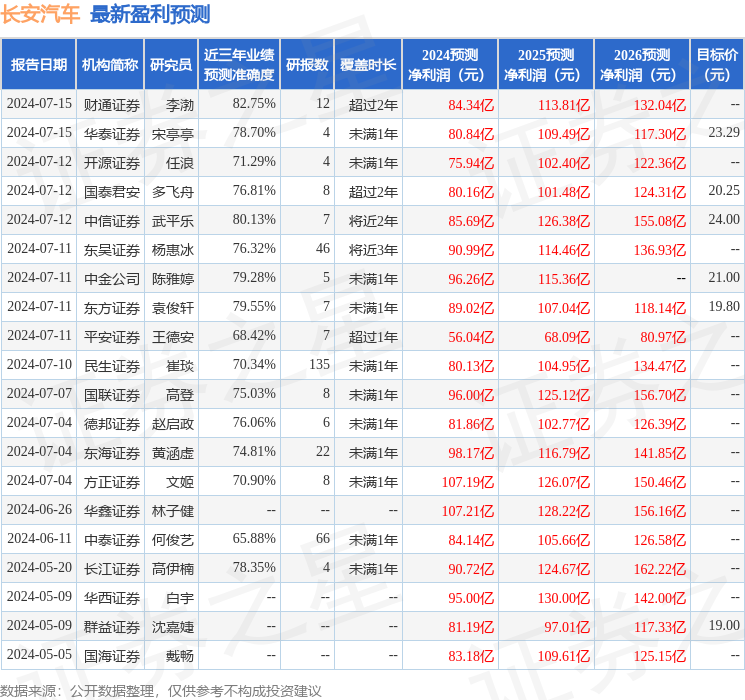Select the 民生证券 institution cell
The image size is (745, 700).
click(x=112, y=366)
